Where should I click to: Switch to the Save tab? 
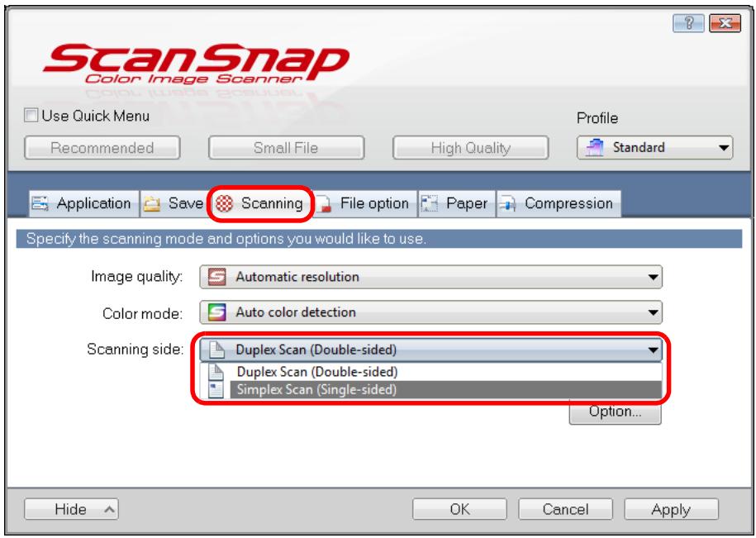point(175,203)
